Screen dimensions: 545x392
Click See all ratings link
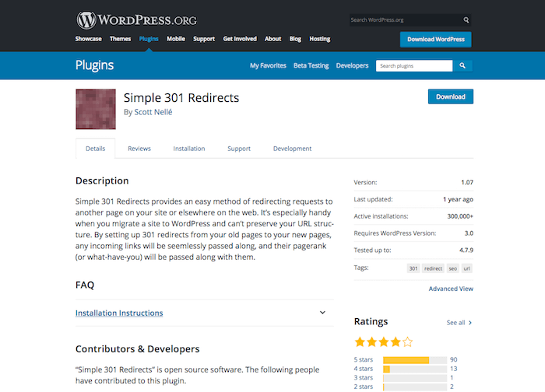click(455, 323)
